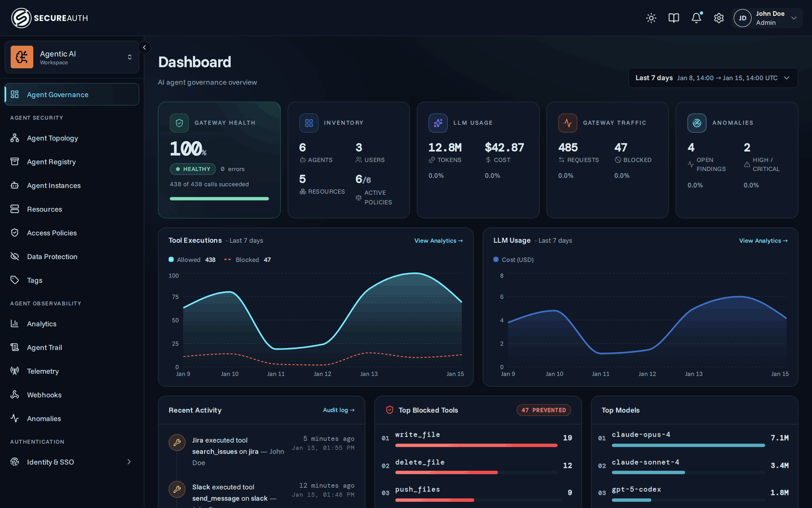The width and height of the screenshot is (812, 508).
Task: Click the 47 PREVENTED badge
Action: (x=544, y=410)
